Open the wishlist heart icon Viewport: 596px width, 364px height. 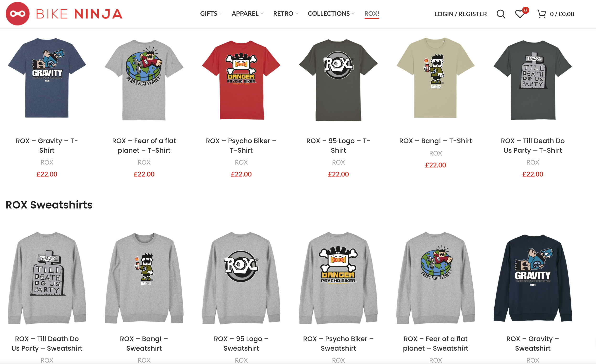click(520, 14)
